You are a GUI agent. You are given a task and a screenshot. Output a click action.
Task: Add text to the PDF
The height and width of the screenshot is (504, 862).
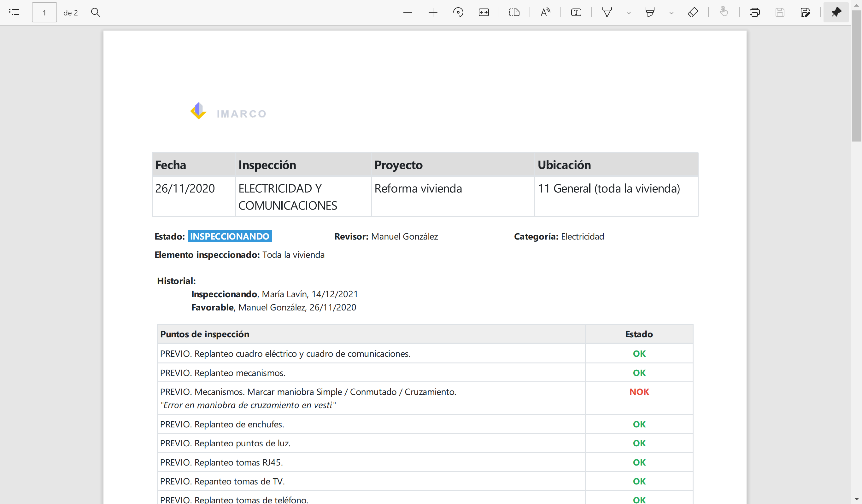click(576, 12)
